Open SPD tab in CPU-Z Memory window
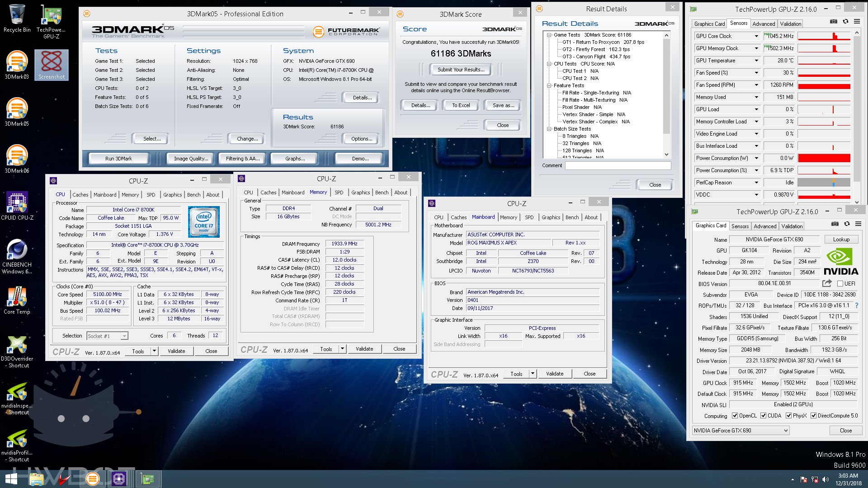This screenshot has width=868, height=488. pyautogui.click(x=339, y=192)
